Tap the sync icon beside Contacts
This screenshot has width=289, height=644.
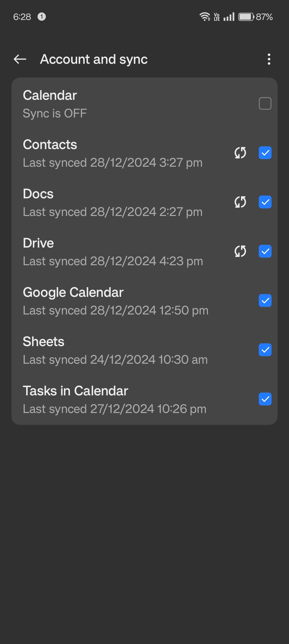pos(240,153)
